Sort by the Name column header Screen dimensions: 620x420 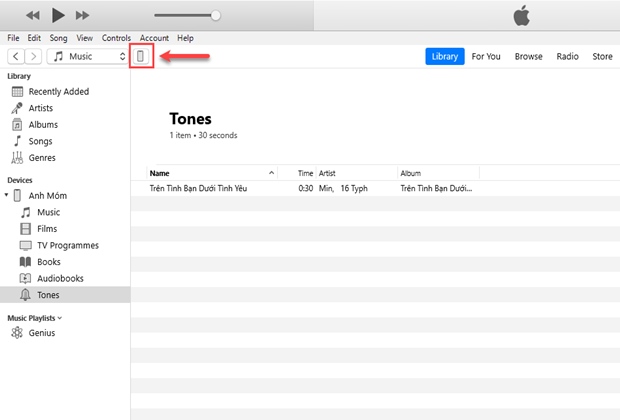click(x=210, y=173)
